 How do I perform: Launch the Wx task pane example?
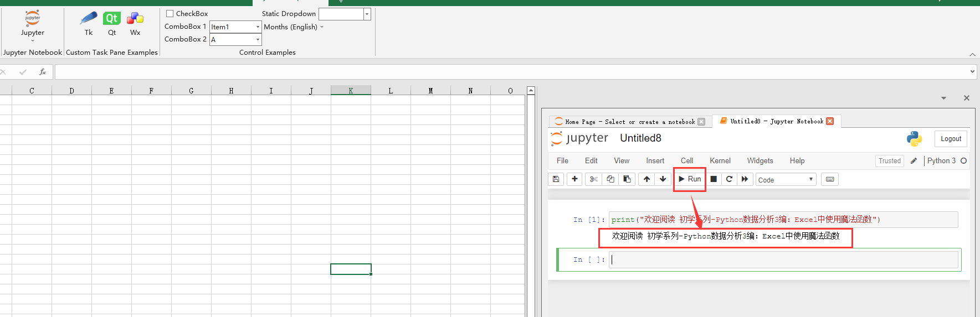[135, 24]
